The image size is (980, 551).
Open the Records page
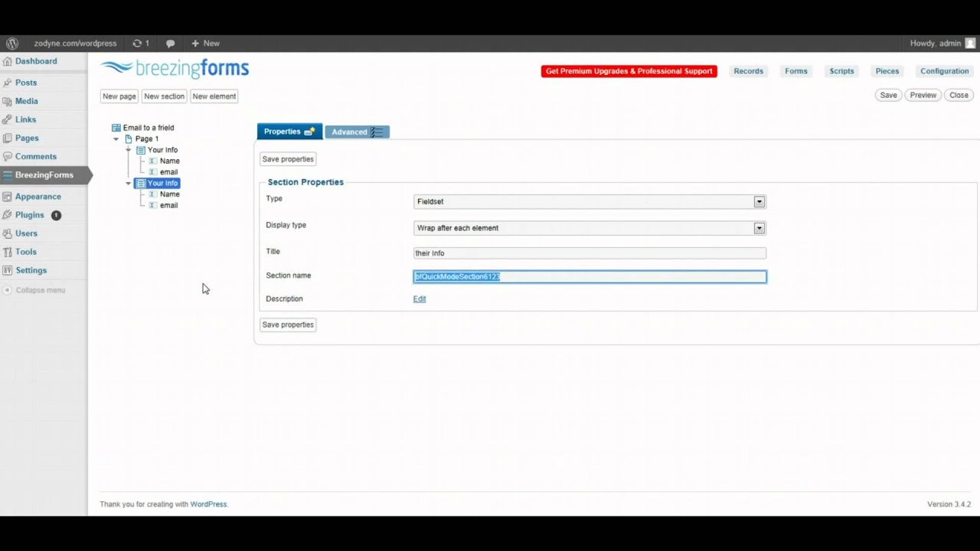(748, 71)
